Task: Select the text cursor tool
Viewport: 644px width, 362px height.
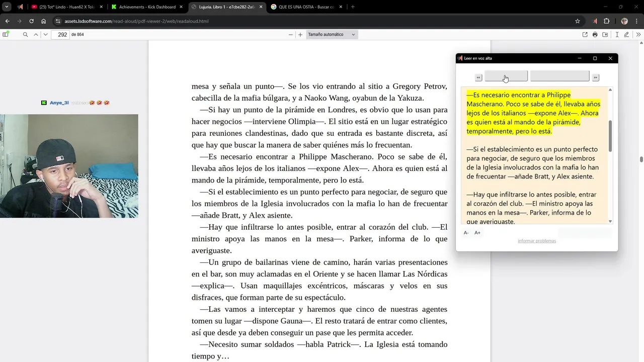Action: point(617,35)
